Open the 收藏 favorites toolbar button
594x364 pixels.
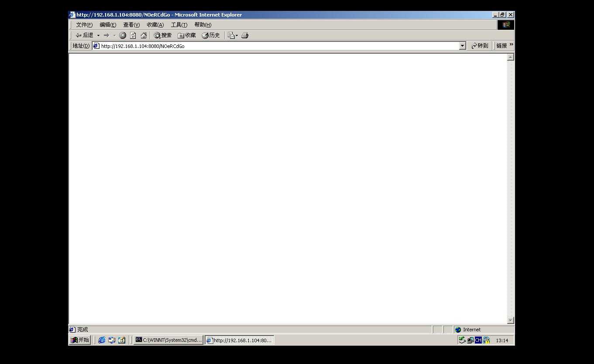187,35
